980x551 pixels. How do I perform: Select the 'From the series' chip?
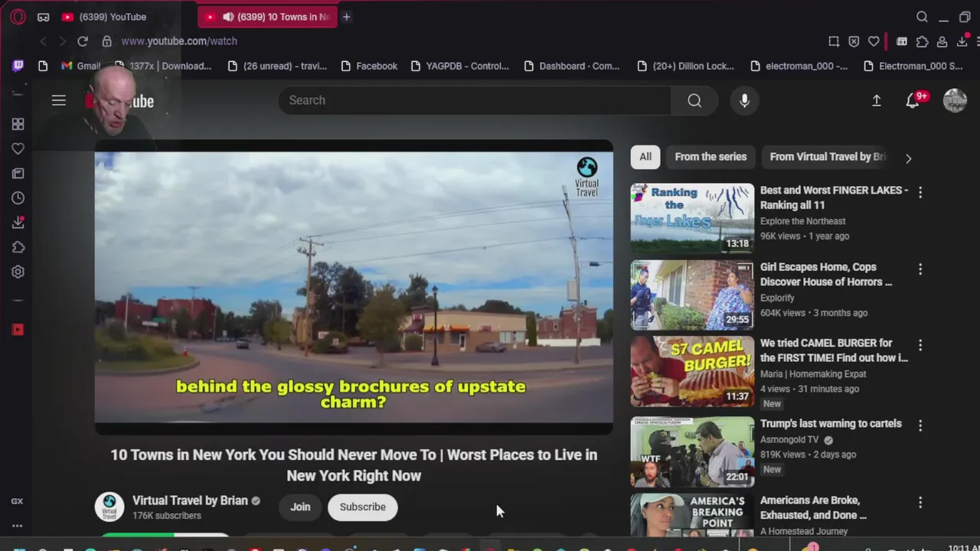(x=710, y=157)
